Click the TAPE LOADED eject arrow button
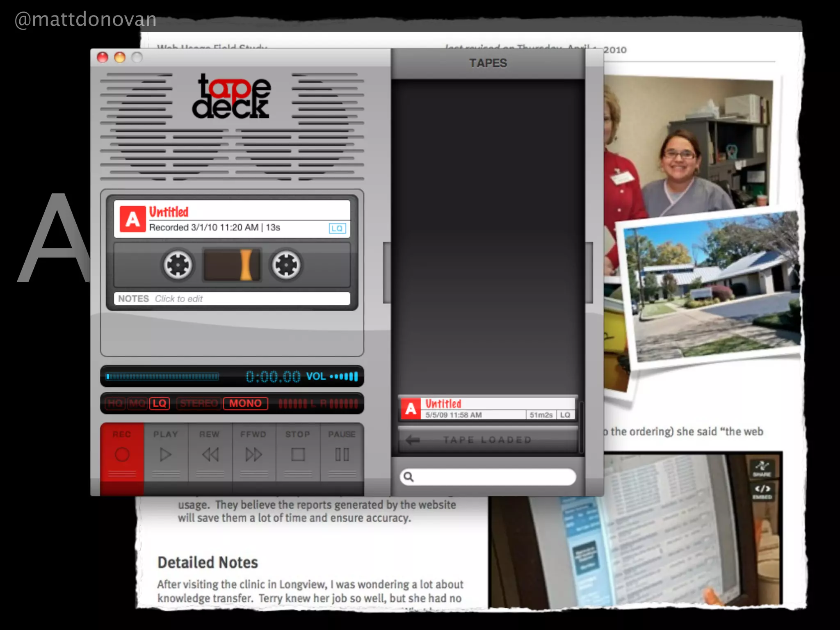840x630 pixels. click(413, 440)
